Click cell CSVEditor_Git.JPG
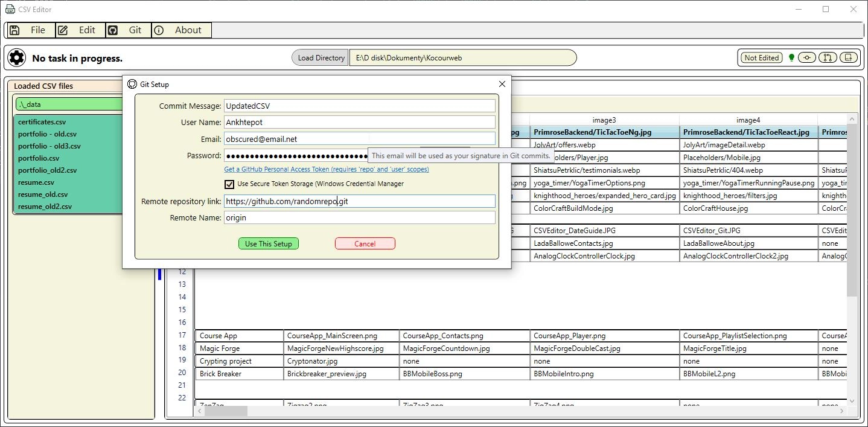 pyautogui.click(x=749, y=231)
